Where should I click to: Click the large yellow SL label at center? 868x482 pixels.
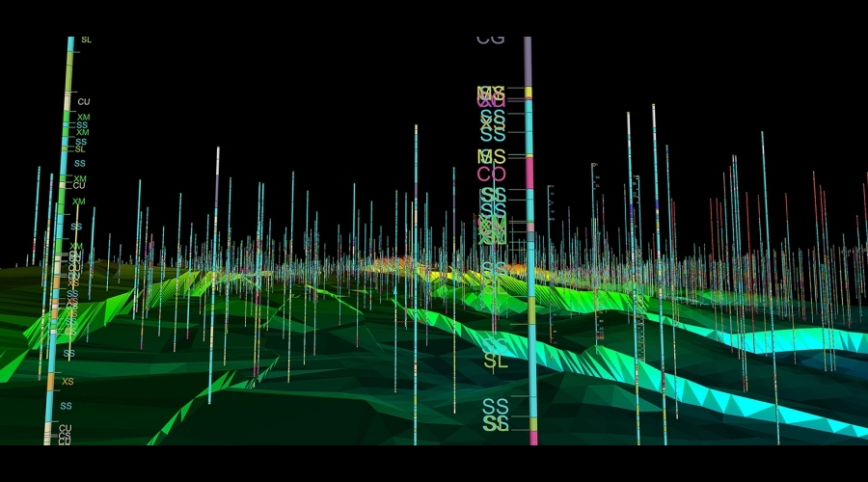[x=496, y=361]
